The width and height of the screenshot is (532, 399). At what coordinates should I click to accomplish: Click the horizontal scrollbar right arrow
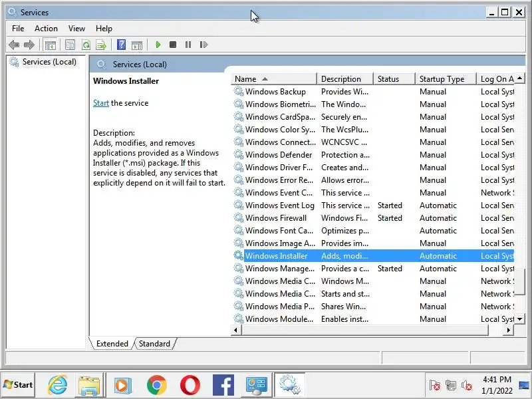[508, 330]
